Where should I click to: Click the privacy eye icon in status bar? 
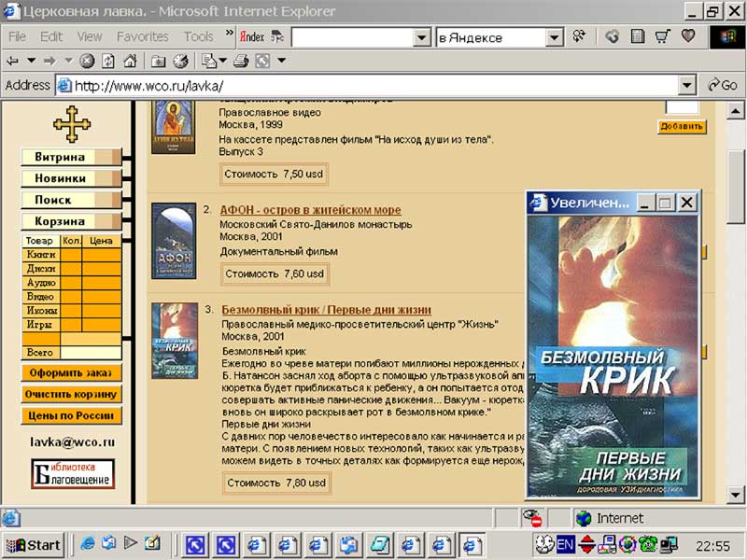(531, 518)
